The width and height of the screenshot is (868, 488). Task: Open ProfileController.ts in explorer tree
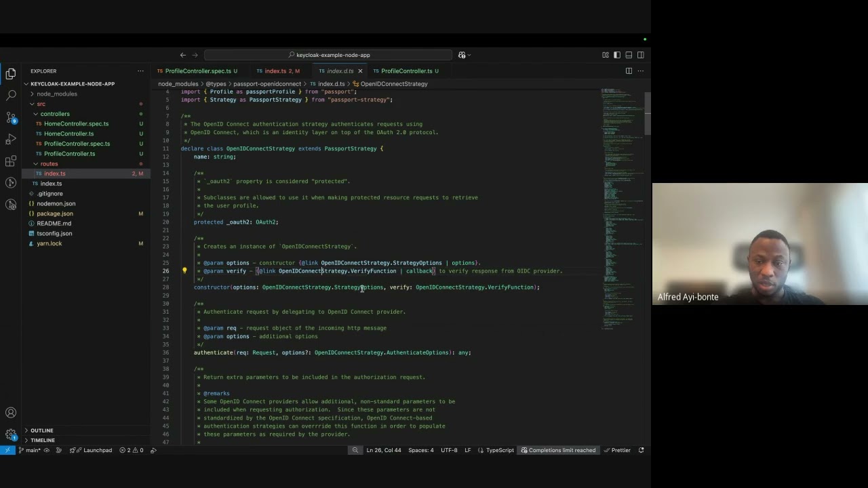pos(69,154)
